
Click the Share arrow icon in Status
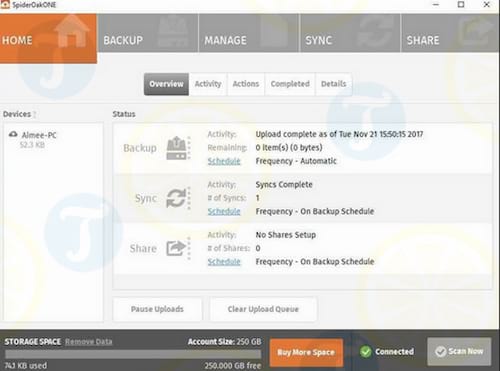[x=176, y=248]
